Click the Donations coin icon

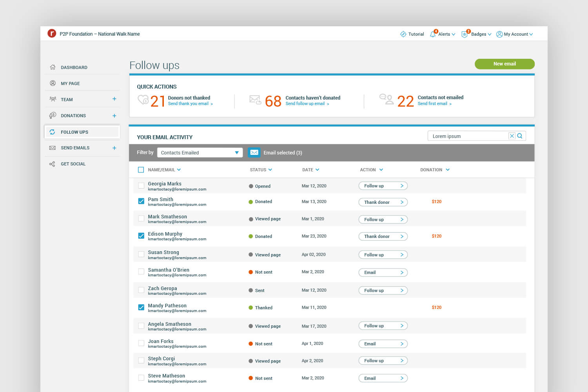pyautogui.click(x=53, y=115)
